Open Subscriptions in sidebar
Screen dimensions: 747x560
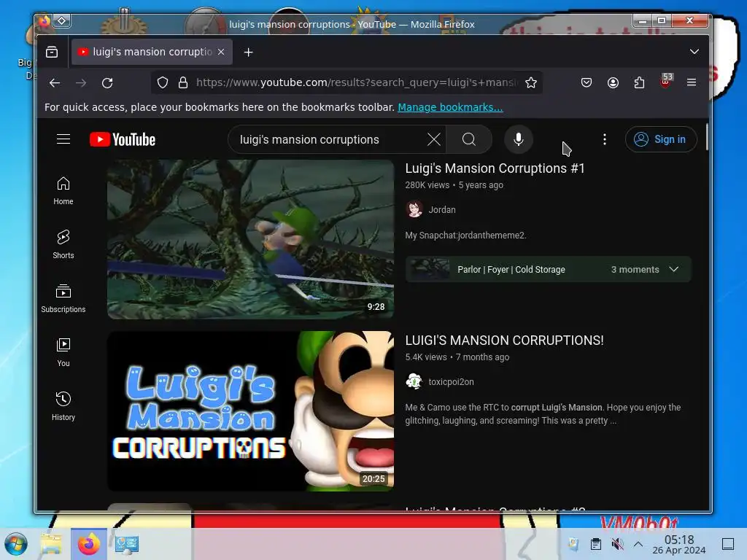[x=63, y=298]
